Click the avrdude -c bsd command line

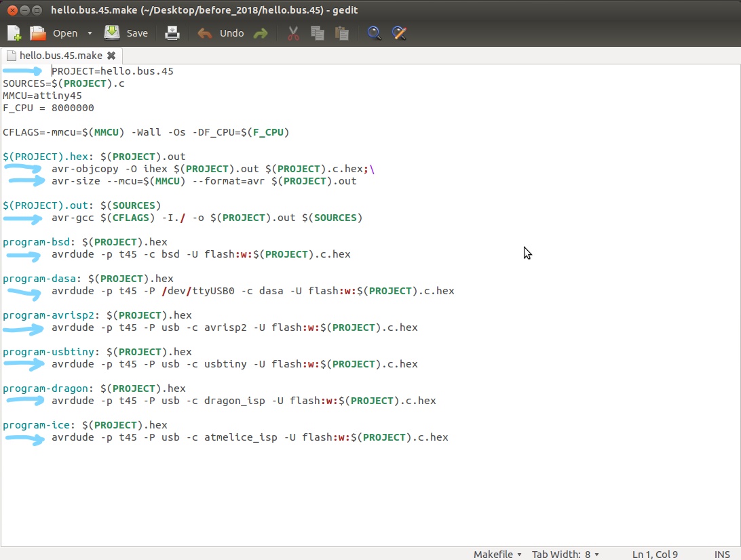[202, 254]
